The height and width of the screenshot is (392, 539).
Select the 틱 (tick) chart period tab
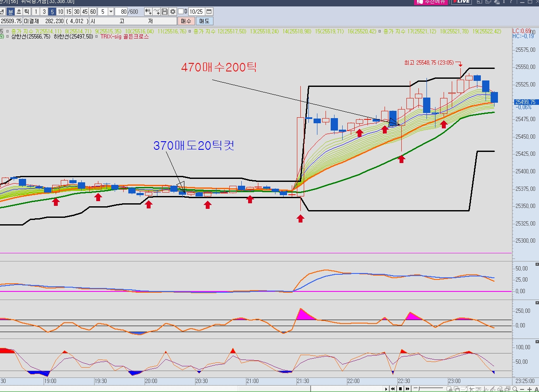point(27,12)
